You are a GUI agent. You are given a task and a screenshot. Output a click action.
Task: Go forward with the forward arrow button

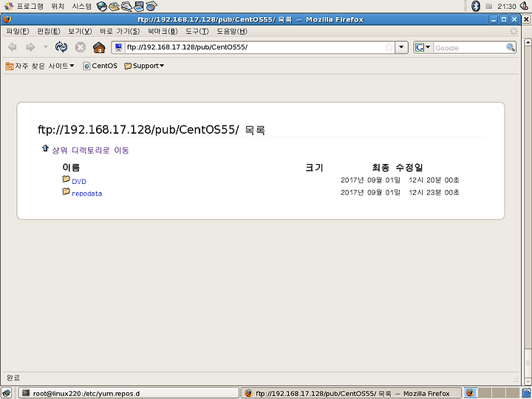[30, 47]
